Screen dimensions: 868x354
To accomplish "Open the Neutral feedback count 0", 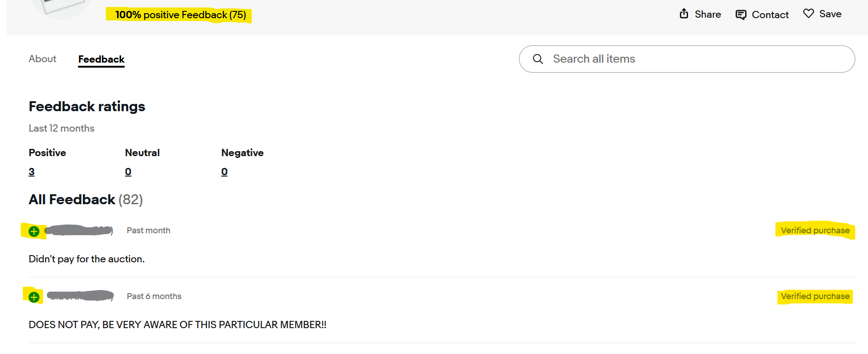I will pyautogui.click(x=128, y=172).
